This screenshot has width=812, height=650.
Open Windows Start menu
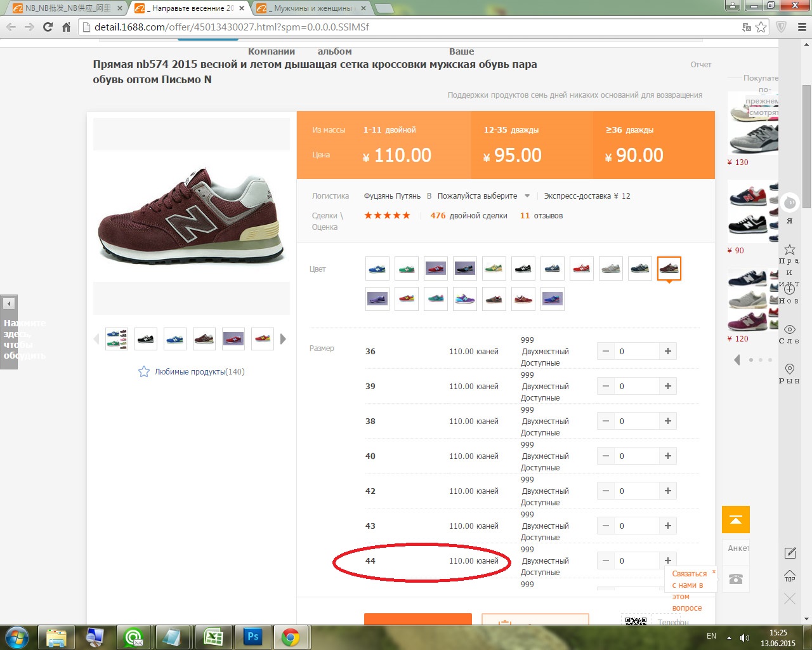pyautogui.click(x=17, y=637)
